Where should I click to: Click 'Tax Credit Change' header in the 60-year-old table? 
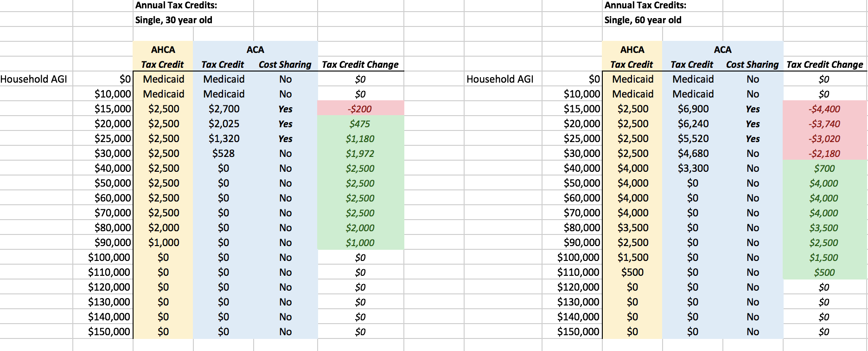point(824,65)
